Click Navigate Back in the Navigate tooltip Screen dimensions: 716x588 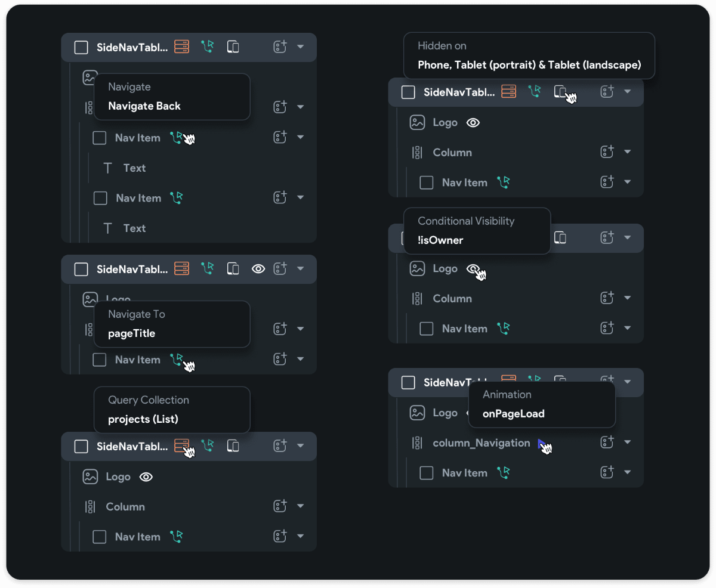(144, 106)
